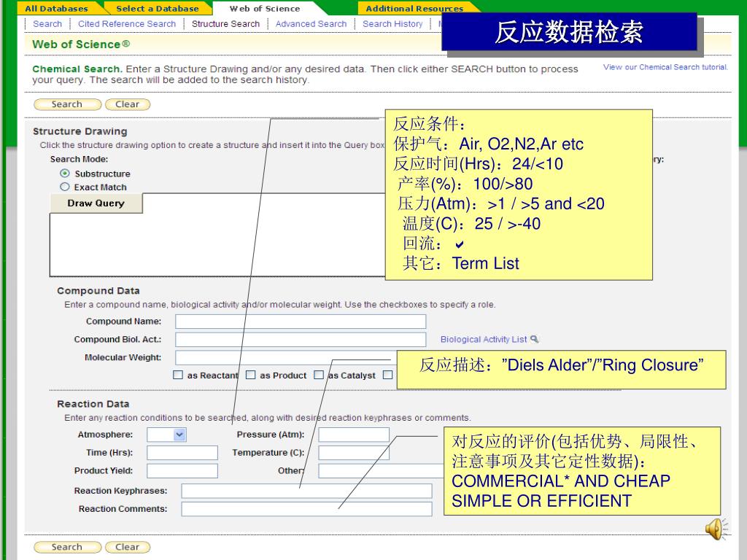This screenshot has height=560, width=747.
Task: Click the Other input field
Action: point(381,470)
